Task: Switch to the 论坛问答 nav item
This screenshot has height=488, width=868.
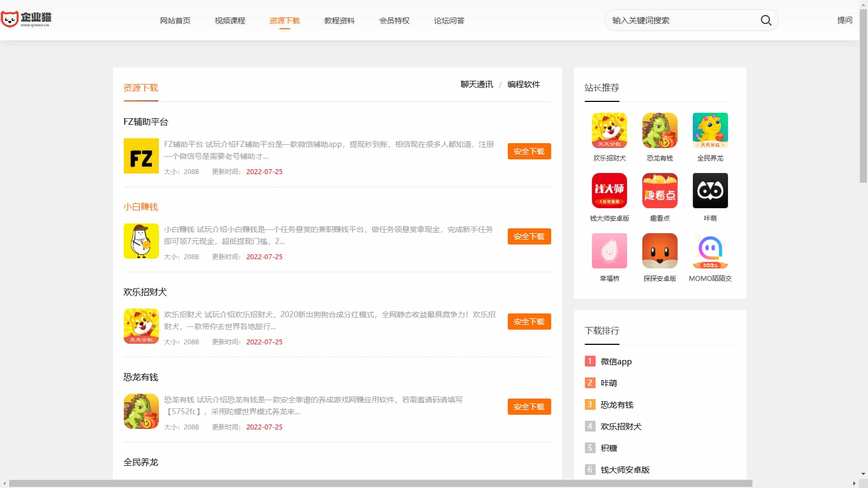Action: [x=449, y=21]
